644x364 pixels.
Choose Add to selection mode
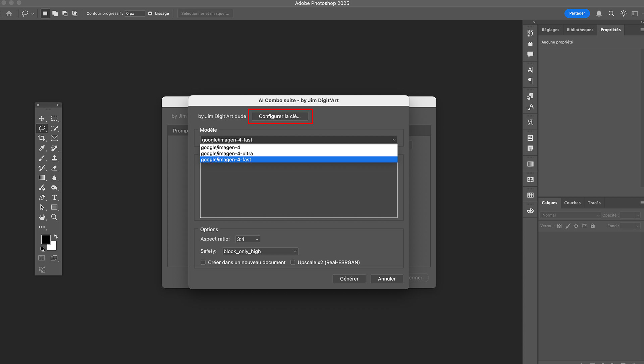click(55, 13)
